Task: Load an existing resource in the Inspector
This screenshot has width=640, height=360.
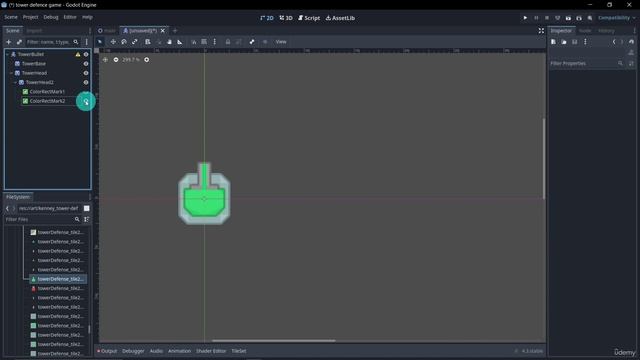Action: point(564,42)
